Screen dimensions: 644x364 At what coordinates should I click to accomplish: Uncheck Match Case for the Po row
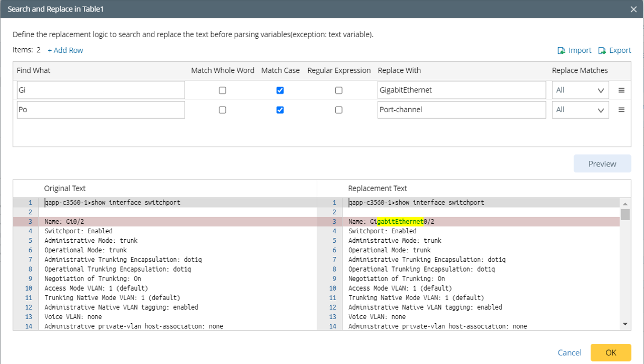pyautogui.click(x=280, y=110)
